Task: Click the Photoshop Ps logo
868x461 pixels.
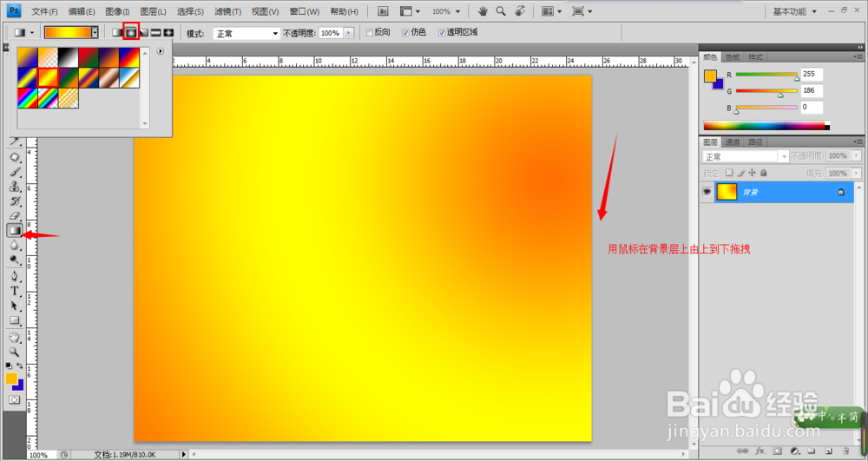Action: coord(14,10)
